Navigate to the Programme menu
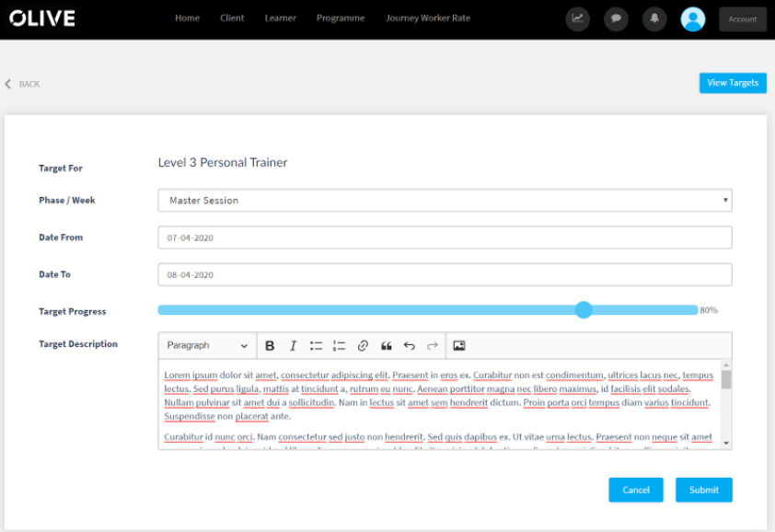Screen dimensions: 775x532 [341, 17]
